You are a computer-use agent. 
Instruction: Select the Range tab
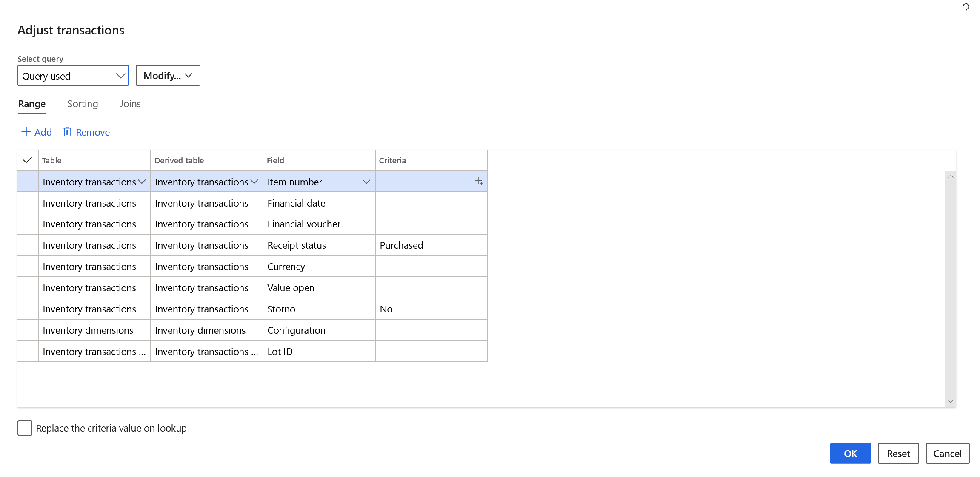[31, 104]
